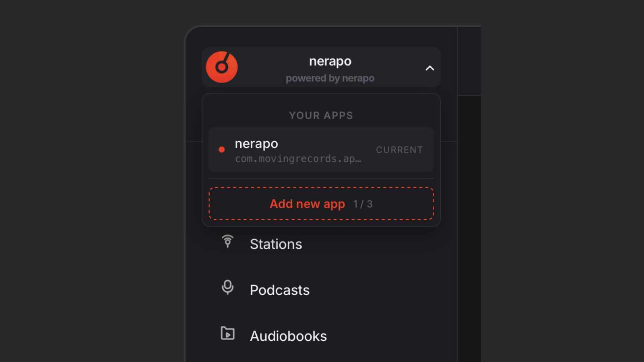The width and height of the screenshot is (644, 362).
Task: Click the Audiobooks folder play icon
Action: pos(228,333)
